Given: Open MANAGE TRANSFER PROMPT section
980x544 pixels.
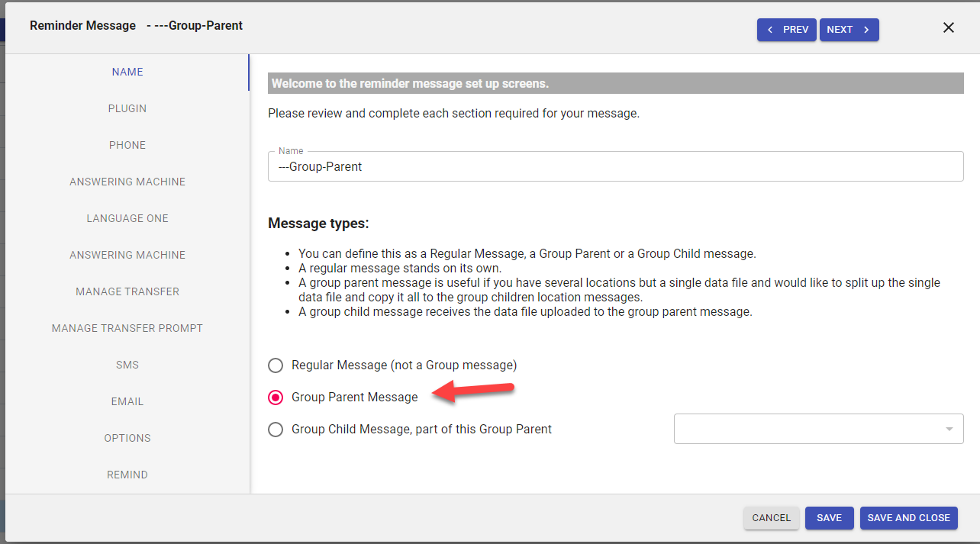Looking at the screenshot, I should point(127,328).
